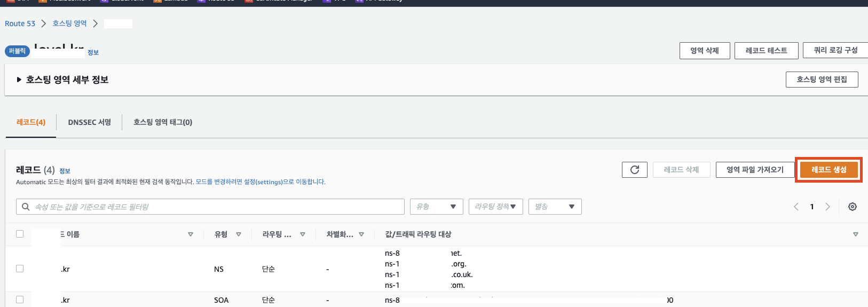This screenshot has height=307, width=868.
Task: Click 영역 파일 가져오기 button
Action: click(x=755, y=170)
